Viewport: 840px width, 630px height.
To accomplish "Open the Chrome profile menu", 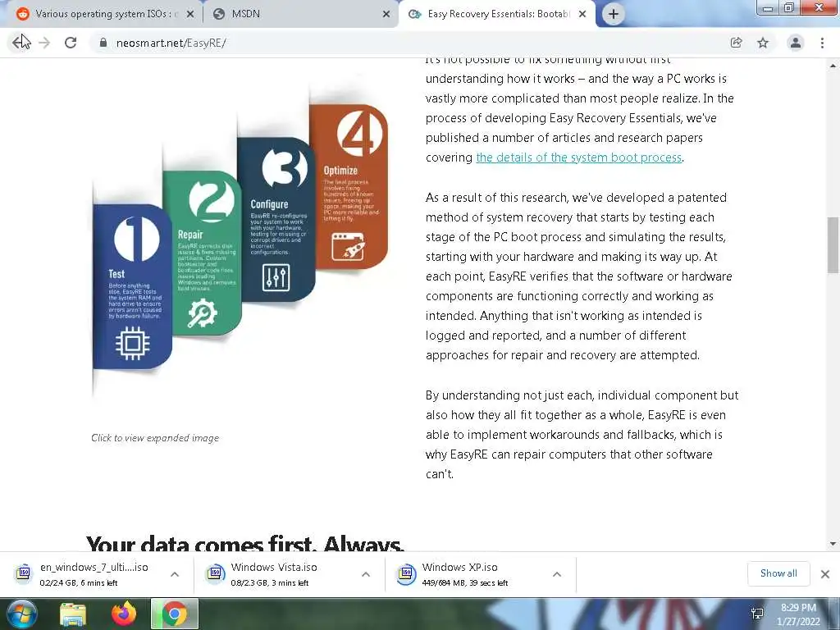I will pos(796,43).
